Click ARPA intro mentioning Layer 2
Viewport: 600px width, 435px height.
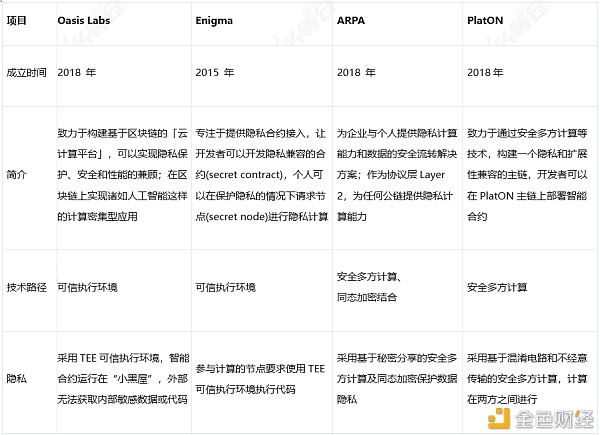(x=397, y=175)
